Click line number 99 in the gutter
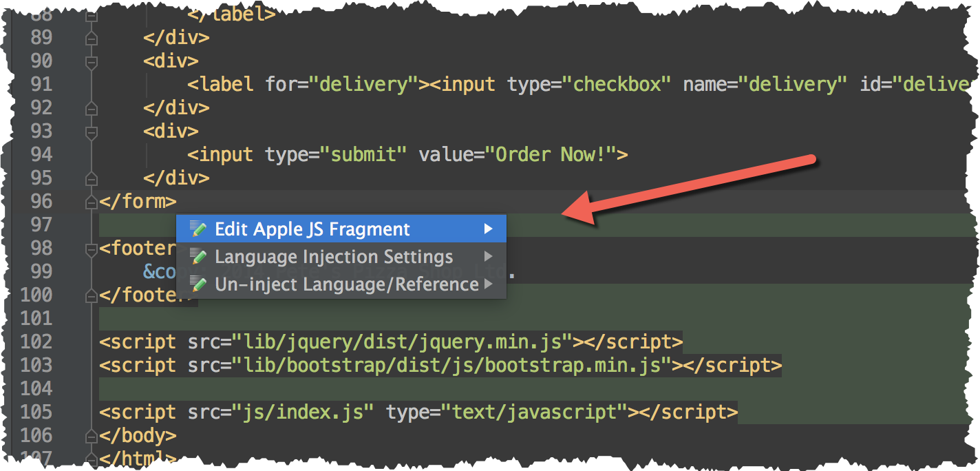The height and width of the screenshot is (471, 980). point(41,271)
